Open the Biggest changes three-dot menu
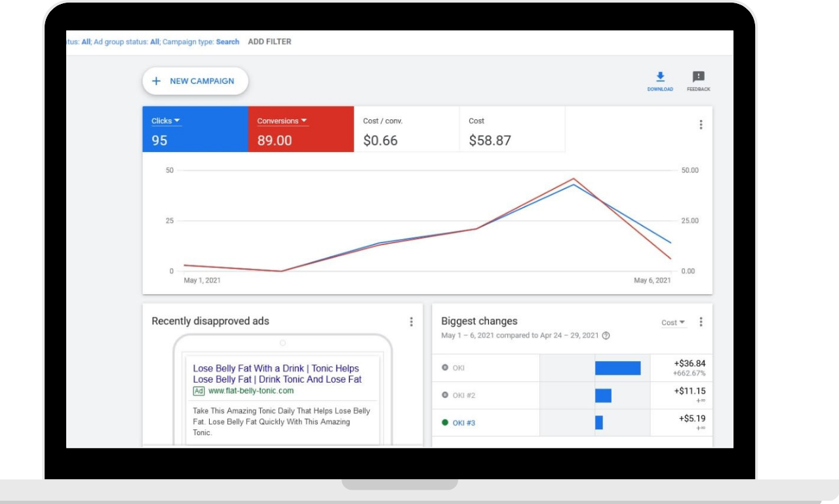Viewport: 839px width, 504px height. coord(701,322)
